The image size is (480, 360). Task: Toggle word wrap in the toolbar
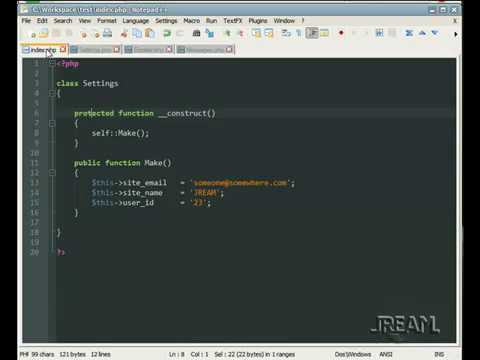point(286,33)
